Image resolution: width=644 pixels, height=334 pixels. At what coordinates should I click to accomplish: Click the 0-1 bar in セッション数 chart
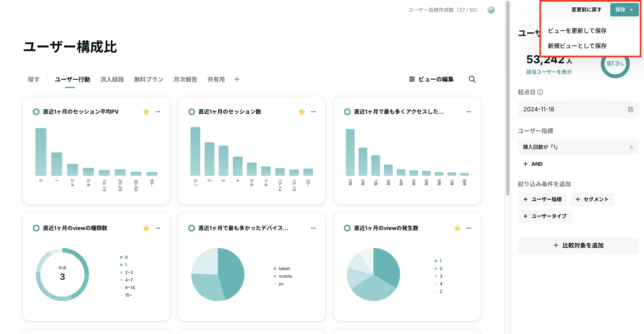pyautogui.click(x=195, y=151)
